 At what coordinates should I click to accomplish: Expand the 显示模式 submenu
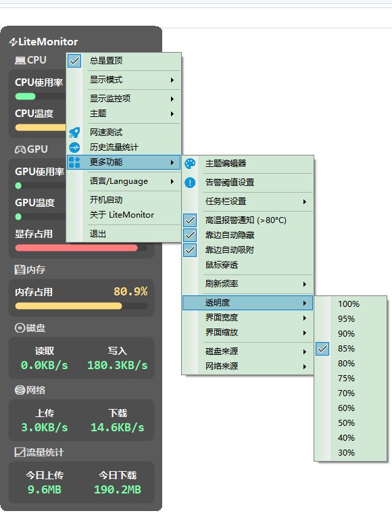tap(124, 80)
